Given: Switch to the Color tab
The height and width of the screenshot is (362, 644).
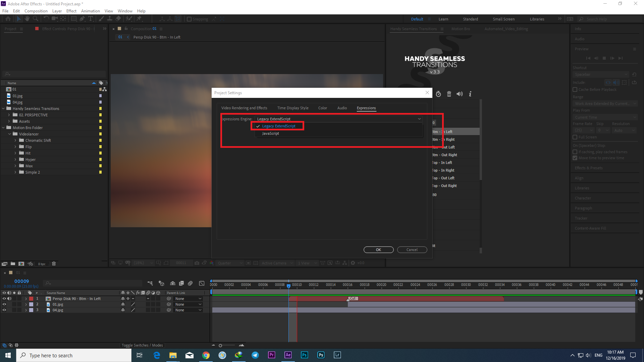Looking at the screenshot, I should point(323,108).
